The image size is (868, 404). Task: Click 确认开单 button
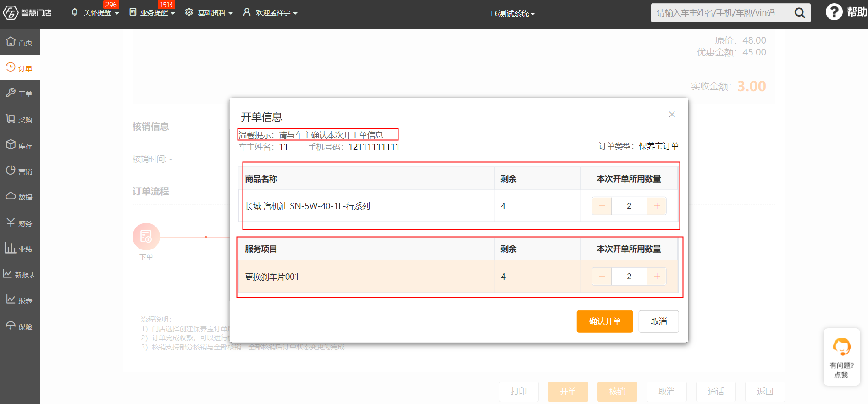(x=605, y=321)
